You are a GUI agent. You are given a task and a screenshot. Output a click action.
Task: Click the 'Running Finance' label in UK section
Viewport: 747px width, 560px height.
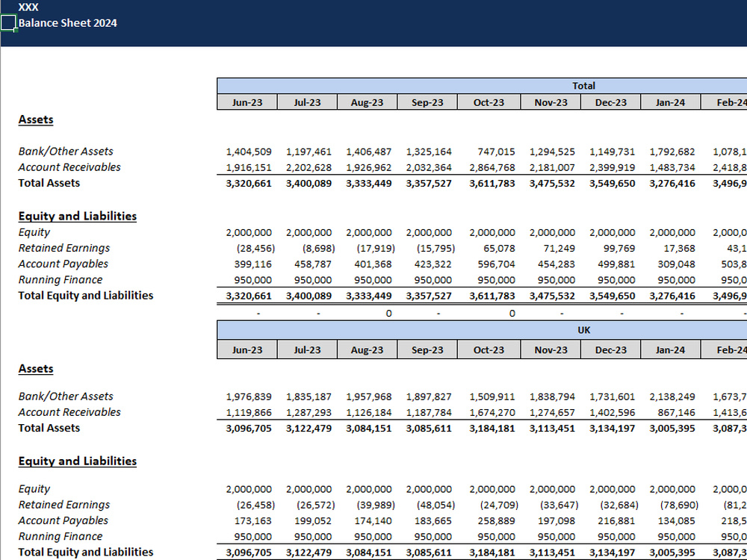click(61, 536)
